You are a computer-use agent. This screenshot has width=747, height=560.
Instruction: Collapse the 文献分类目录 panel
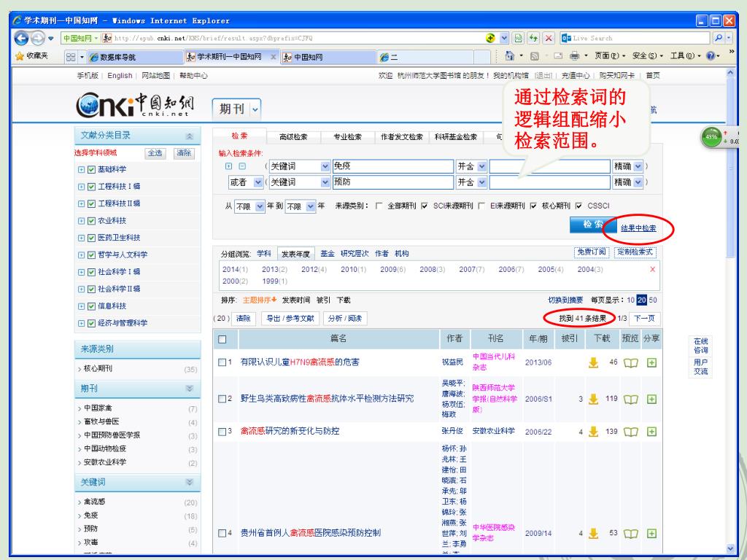[x=189, y=136]
